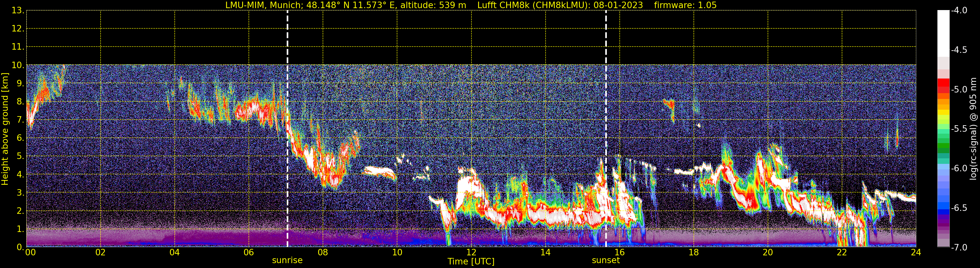Click the time axis tick label '24'
Viewport: 980px width, 268px height.
(x=916, y=252)
